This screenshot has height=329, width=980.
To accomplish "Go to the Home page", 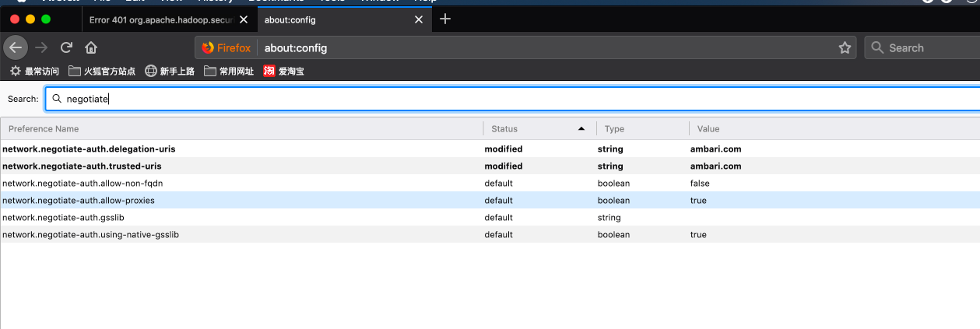I will 91,47.
